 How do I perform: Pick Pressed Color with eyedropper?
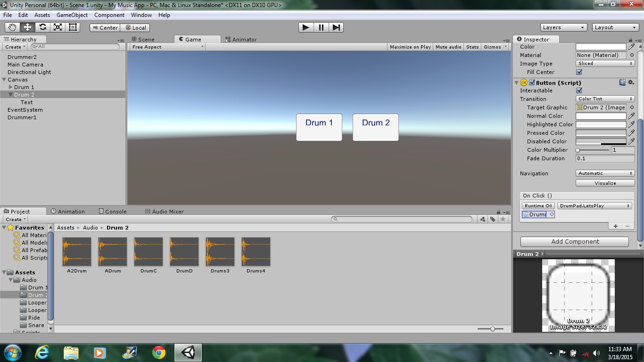pos(631,133)
